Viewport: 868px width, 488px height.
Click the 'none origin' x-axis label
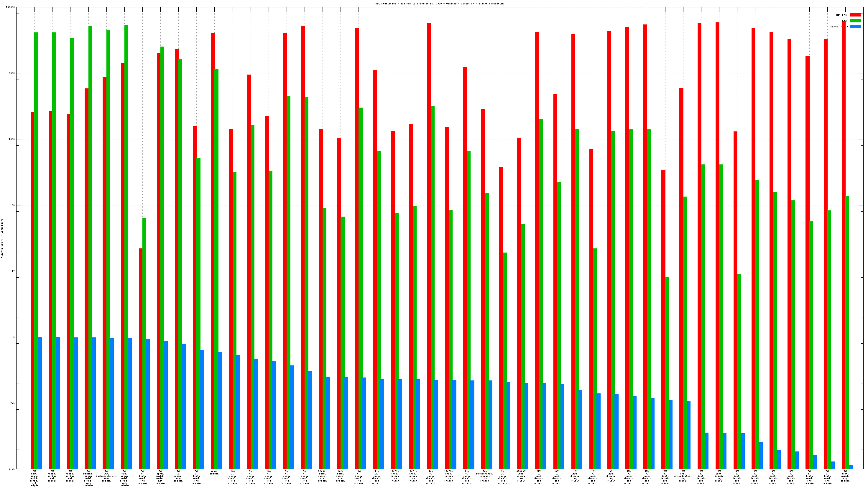(214, 472)
